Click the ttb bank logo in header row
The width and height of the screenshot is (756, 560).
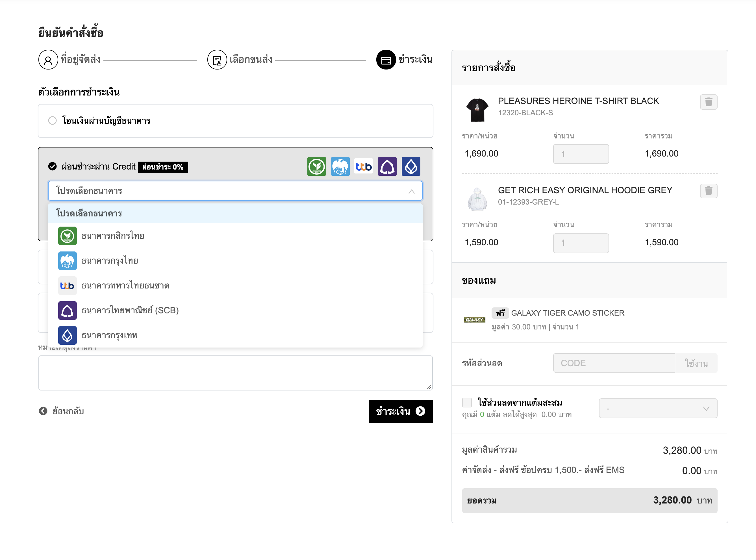pyautogui.click(x=364, y=166)
